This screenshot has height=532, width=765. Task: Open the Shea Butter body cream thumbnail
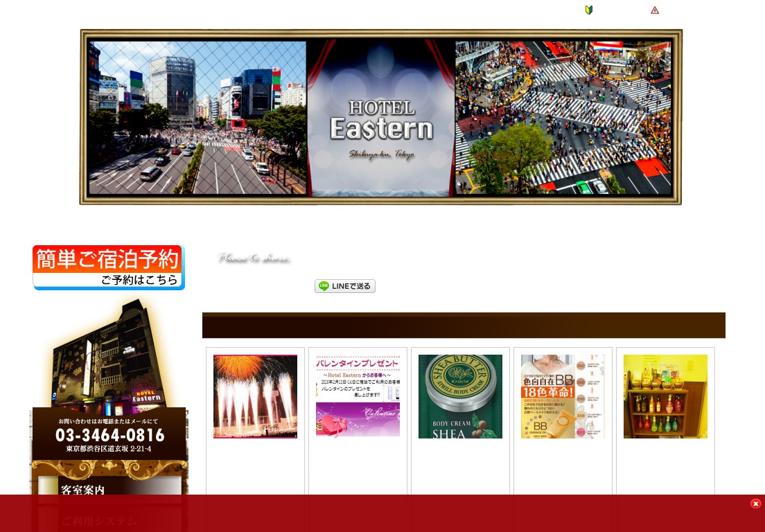460,396
